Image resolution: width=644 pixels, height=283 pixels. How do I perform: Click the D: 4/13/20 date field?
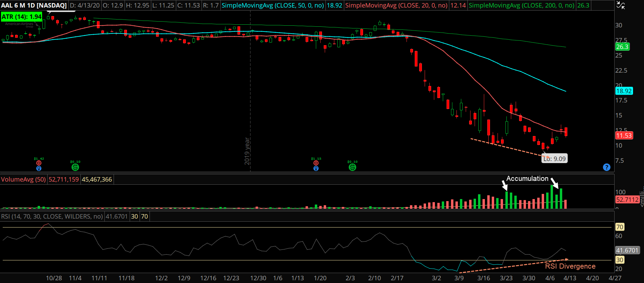[85, 5]
